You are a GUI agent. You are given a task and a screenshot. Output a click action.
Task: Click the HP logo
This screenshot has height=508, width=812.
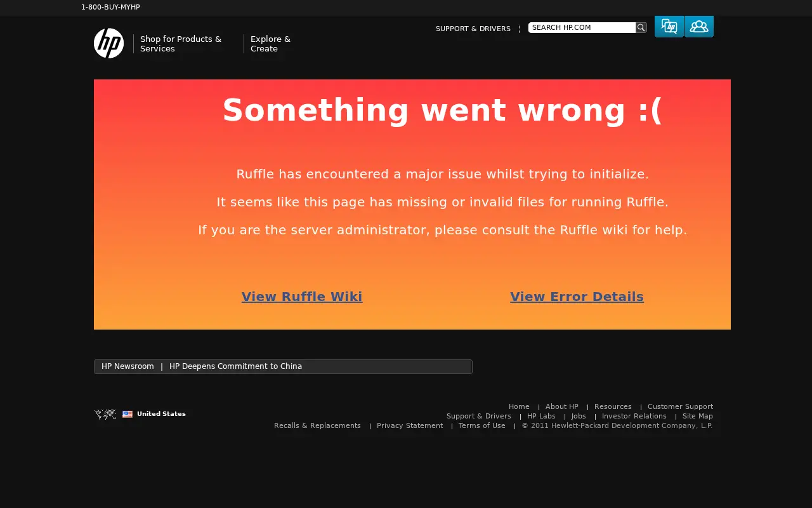point(108,43)
